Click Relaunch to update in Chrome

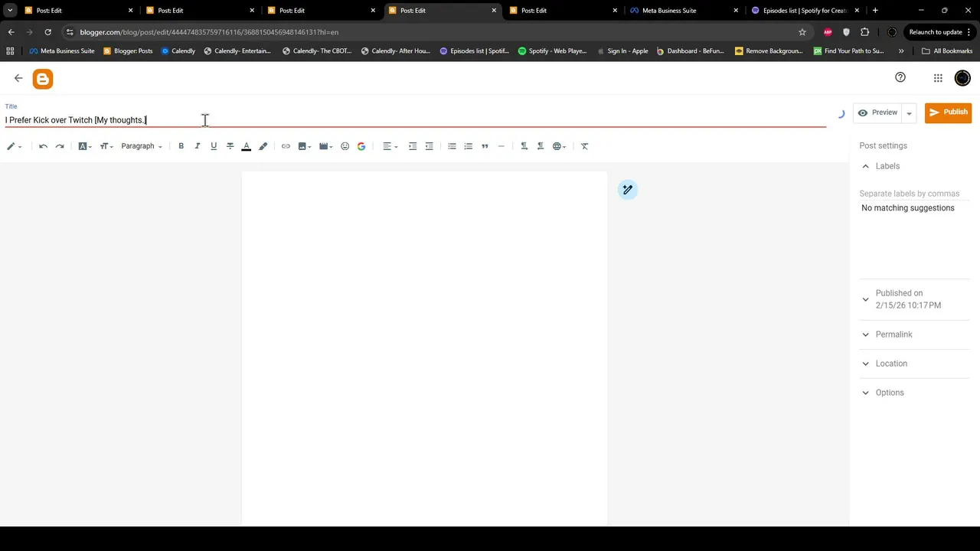939,32
